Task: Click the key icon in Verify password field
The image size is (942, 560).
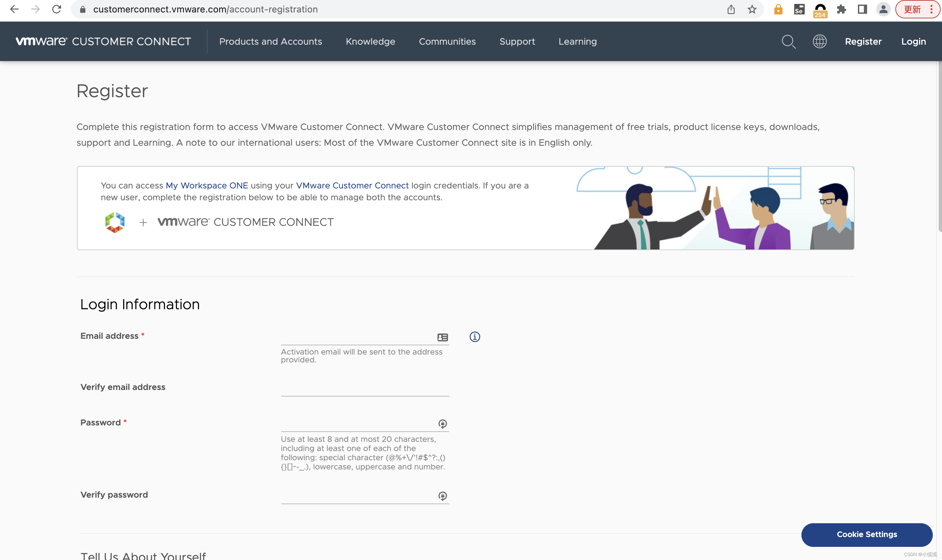Action: 442,496
